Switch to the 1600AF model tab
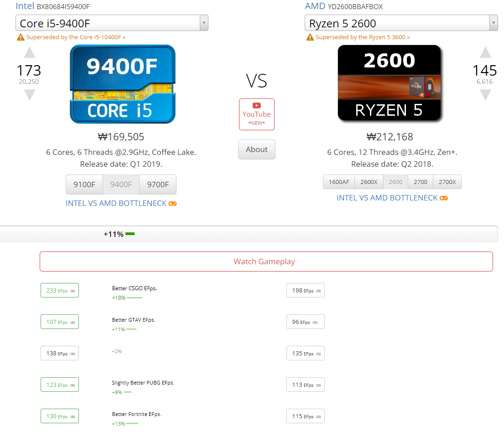 click(x=339, y=182)
